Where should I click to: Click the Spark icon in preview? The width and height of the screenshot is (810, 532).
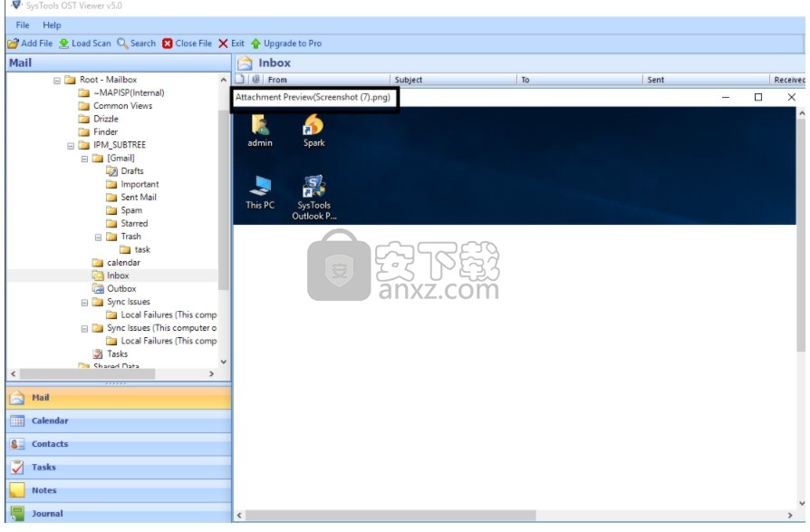click(x=313, y=131)
